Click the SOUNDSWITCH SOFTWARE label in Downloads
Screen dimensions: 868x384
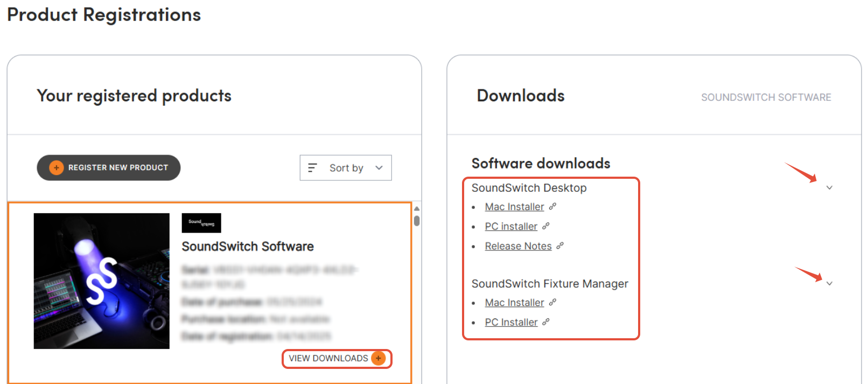pyautogui.click(x=766, y=97)
